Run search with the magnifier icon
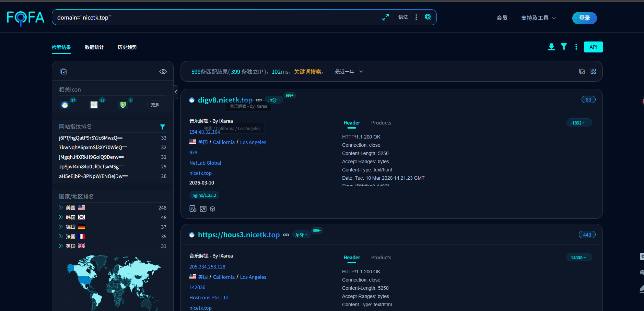 [428, 17]
